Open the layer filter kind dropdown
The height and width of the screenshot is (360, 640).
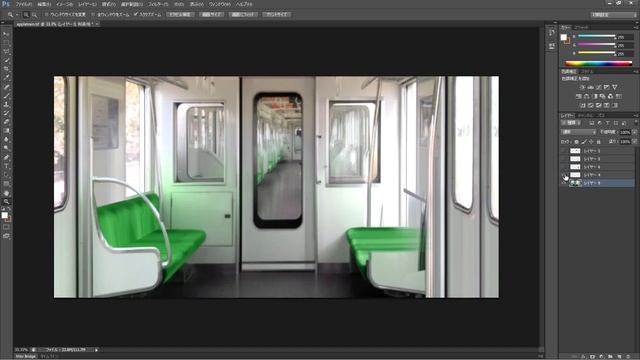click(x=571, y=123)
